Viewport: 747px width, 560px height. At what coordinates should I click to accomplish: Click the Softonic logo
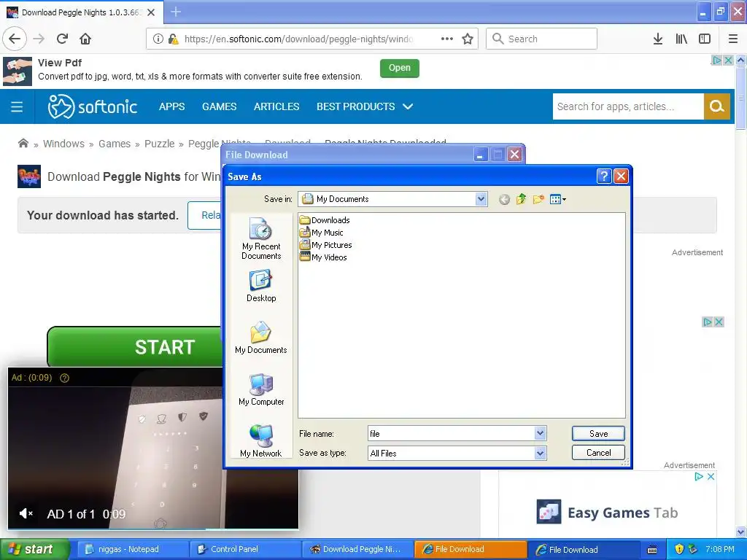93,106
